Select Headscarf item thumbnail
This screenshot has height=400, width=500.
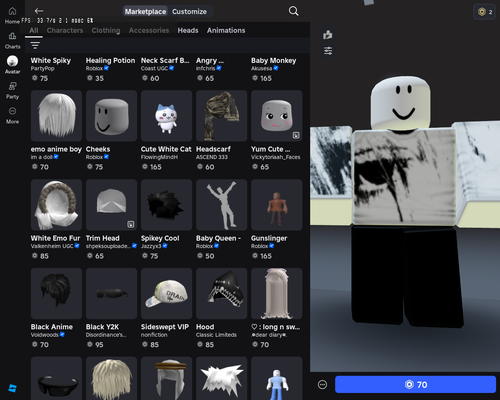(x=222, y=116)
